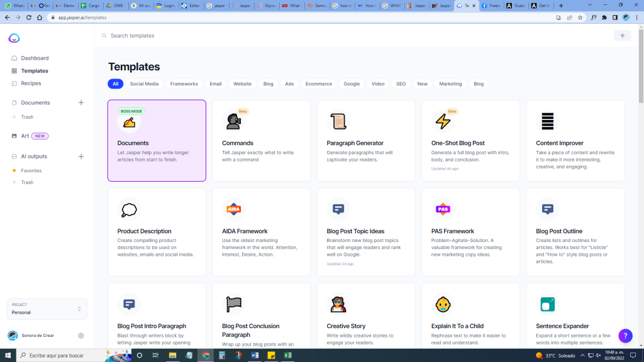Open File Explorer from the taskbar

172,356
